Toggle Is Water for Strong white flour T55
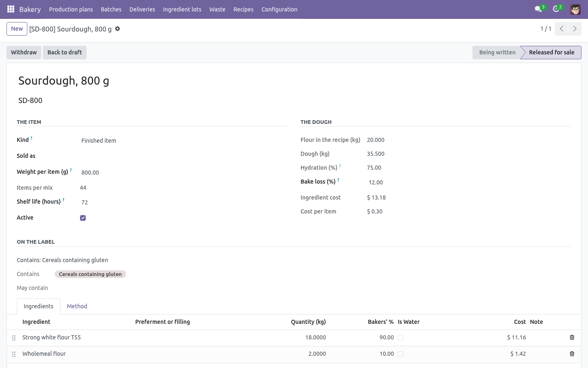Viewport: 588px width, 368px height. 401,337
